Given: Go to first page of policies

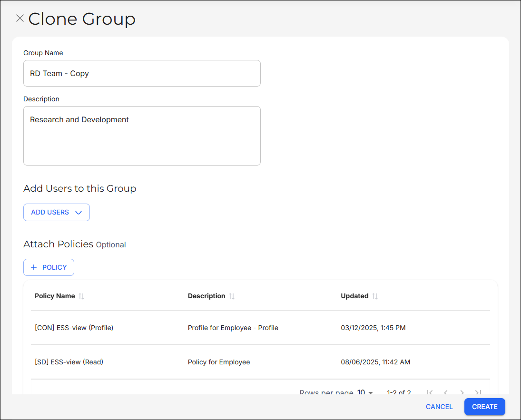Looking at the screenshot, I should (430, 392).
